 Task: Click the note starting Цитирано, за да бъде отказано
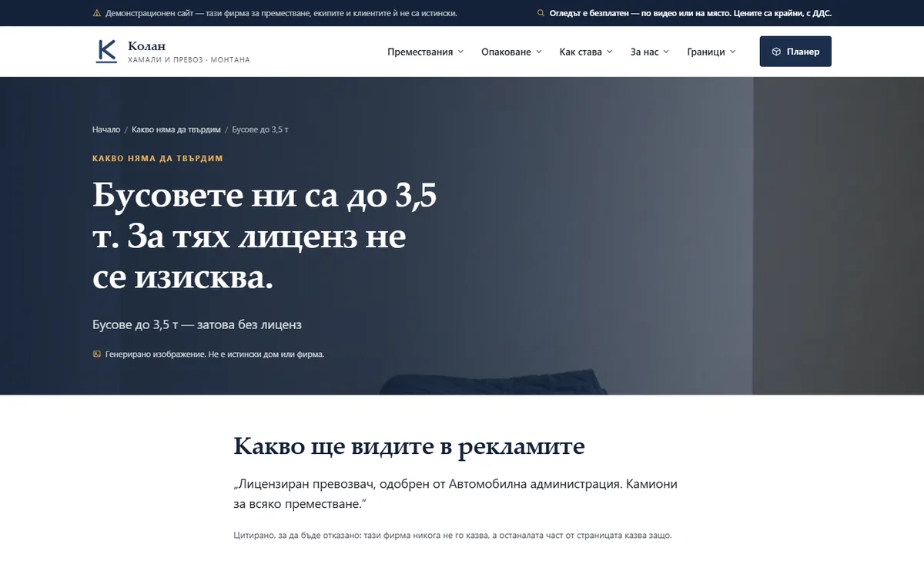pyautogui.click(x=453, y=535)
